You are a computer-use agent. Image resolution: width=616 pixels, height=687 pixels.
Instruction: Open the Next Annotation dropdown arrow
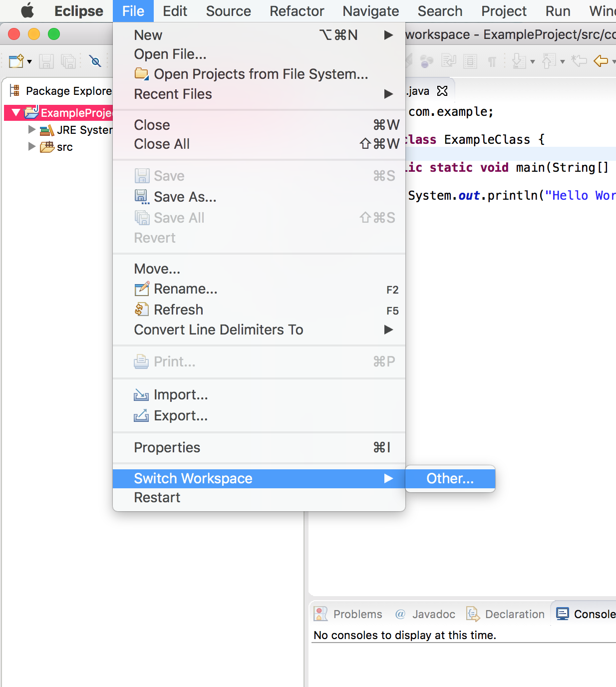coord(533,62)
